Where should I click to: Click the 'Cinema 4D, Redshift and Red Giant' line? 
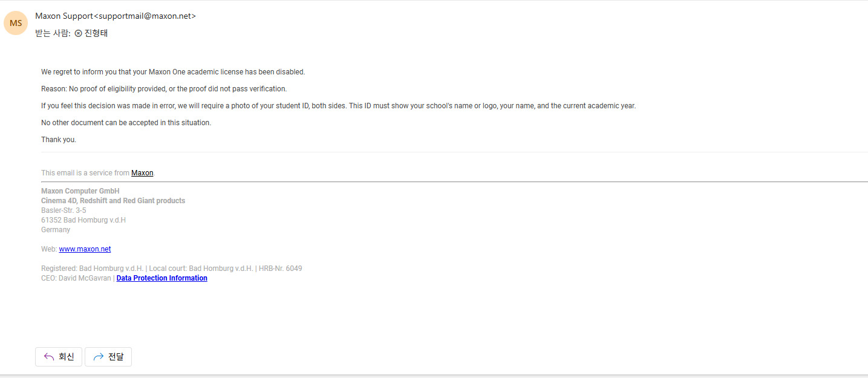pos(113,201)
